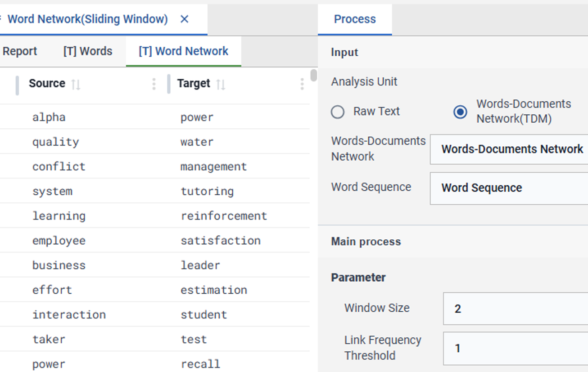This screenshot has width=588, height=372.
Task: Select the 'effort' source cell
Action: click(x=52, y=290)
